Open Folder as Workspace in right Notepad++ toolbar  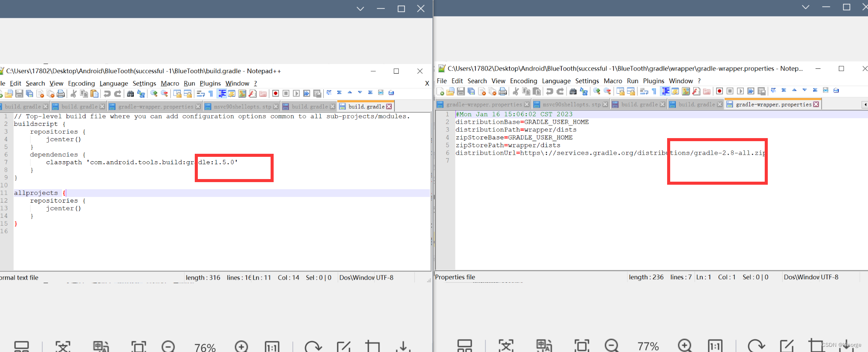pos(707,91)
